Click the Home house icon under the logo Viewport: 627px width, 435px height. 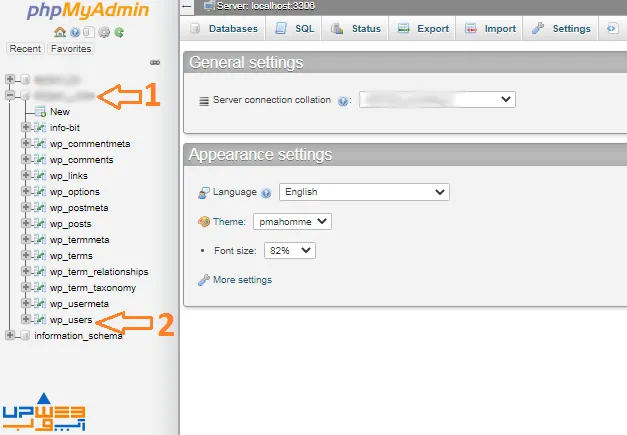point(60,32)
